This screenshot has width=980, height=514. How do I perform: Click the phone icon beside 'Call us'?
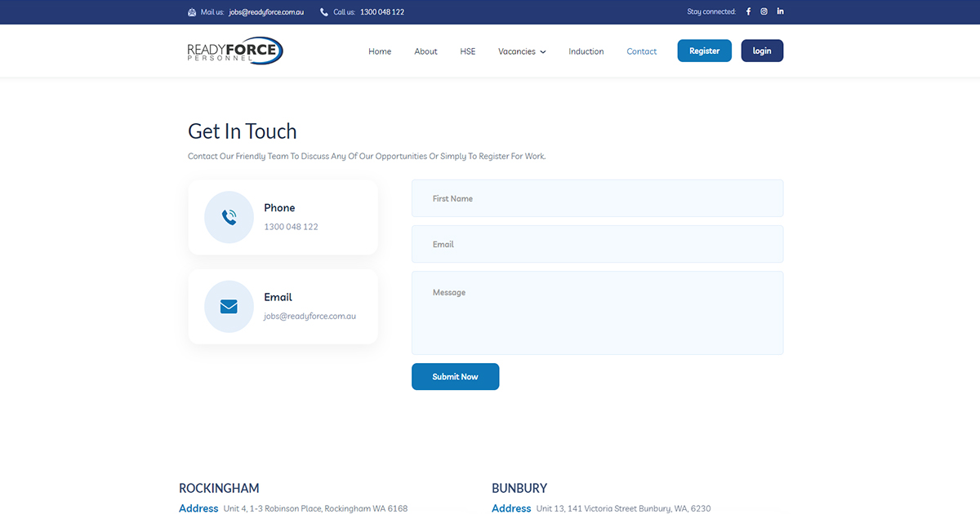[x=324, y=12]
